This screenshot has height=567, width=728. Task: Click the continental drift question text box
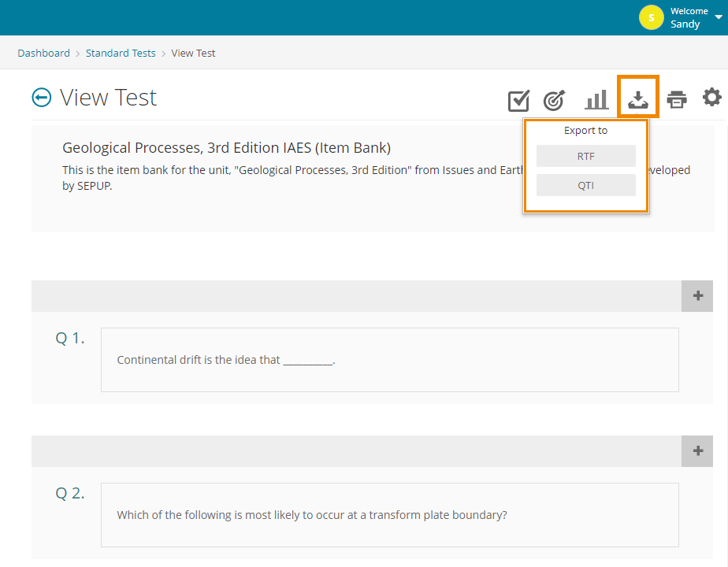coord(389,359)
